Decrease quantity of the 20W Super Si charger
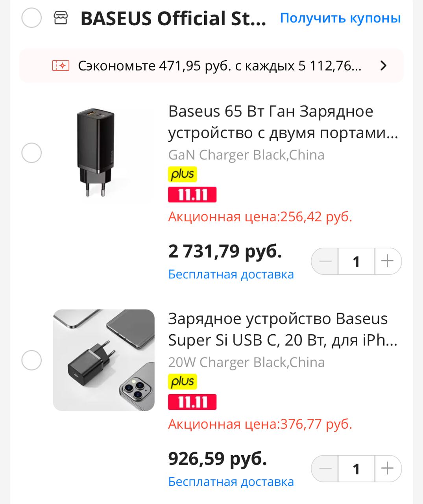This screenshot has width=423, height=504. [325, 469]
